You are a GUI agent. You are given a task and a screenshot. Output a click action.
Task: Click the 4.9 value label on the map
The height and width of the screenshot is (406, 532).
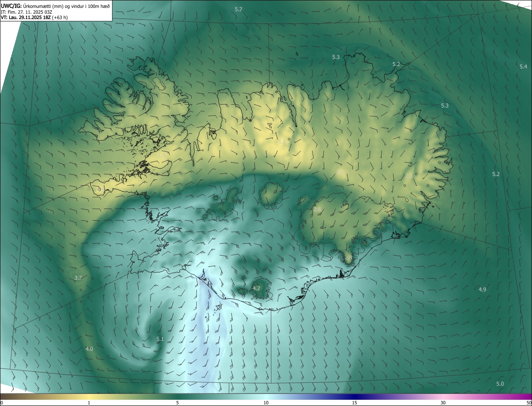point(483,290)
